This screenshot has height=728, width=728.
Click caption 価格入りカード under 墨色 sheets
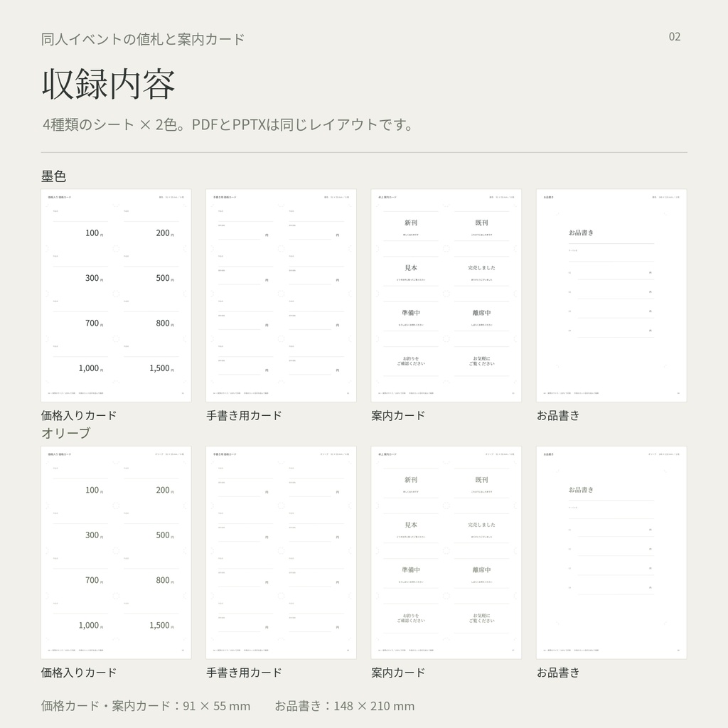tap(78, 415)
